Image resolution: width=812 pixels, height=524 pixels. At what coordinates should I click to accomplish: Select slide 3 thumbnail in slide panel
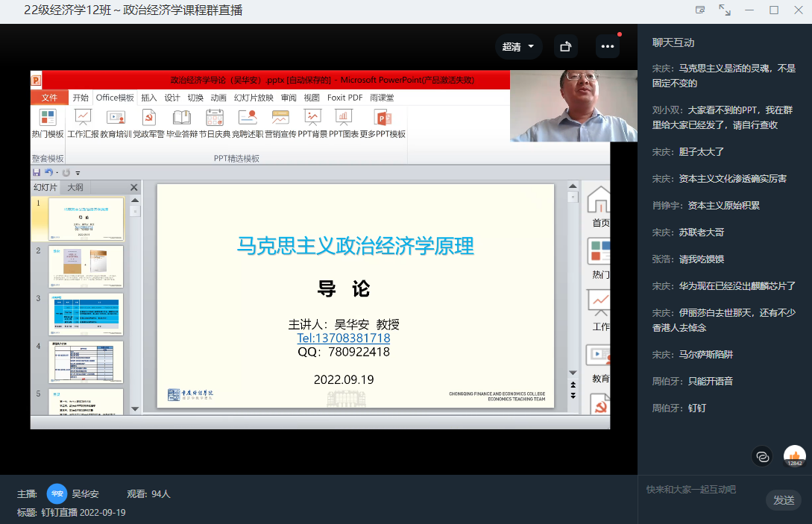pyautogui.click(x=86, y=313)
